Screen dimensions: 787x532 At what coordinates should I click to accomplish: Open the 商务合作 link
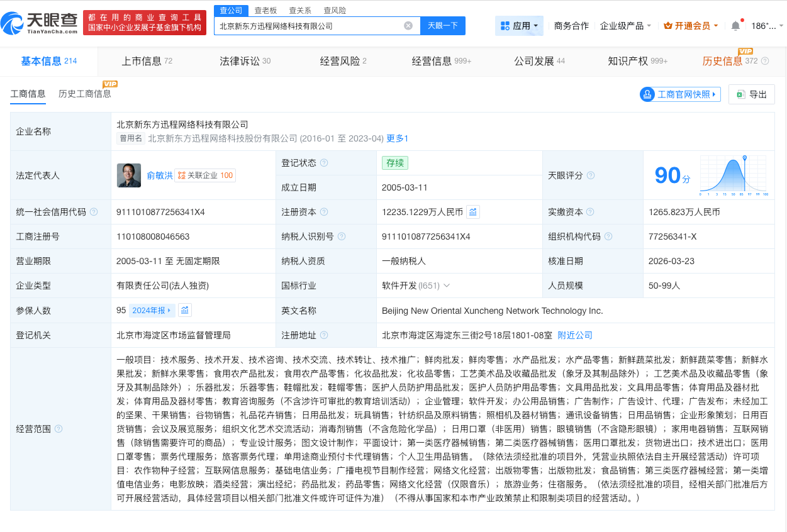571,26
